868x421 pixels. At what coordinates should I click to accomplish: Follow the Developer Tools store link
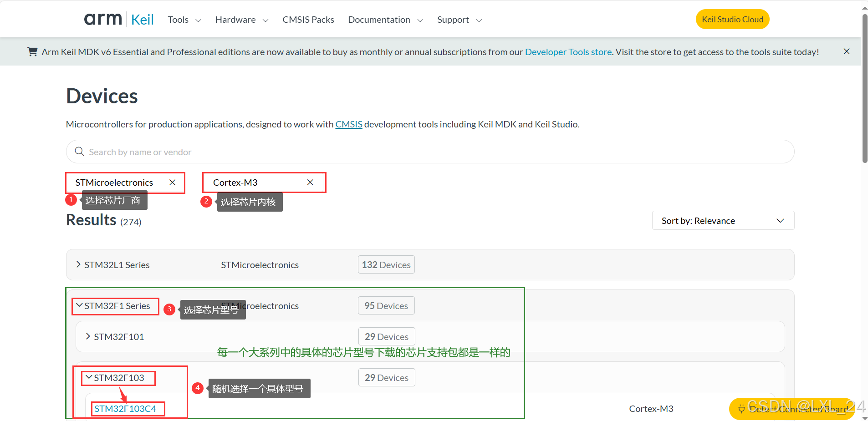568,52
